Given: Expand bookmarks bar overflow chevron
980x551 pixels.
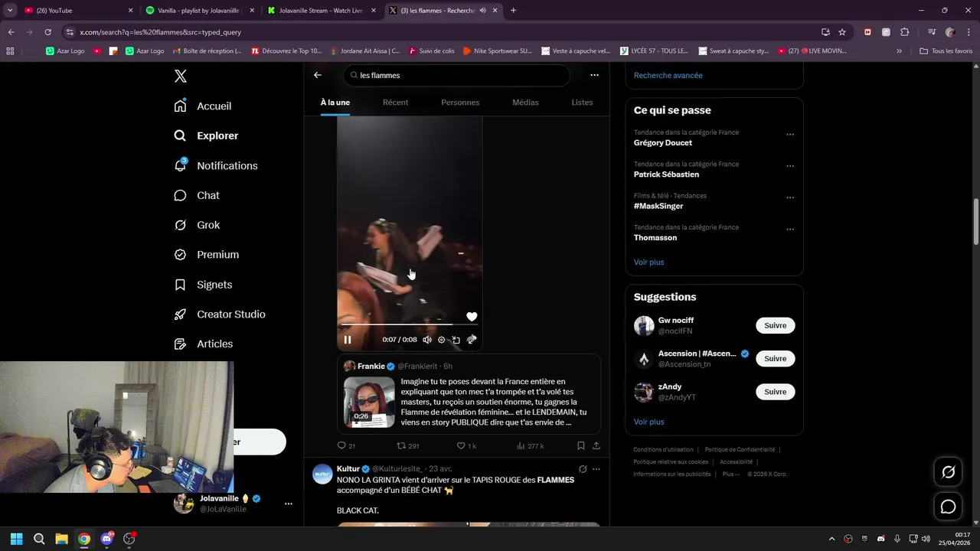Looking at the screenshot, I should pos(899,51).
